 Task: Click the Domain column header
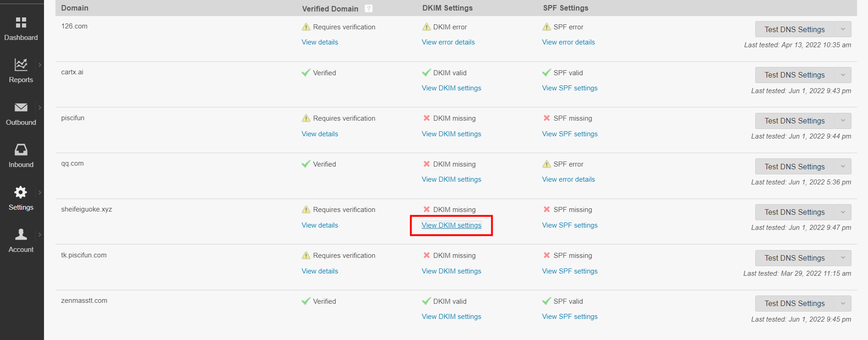[x=75, y=8]
